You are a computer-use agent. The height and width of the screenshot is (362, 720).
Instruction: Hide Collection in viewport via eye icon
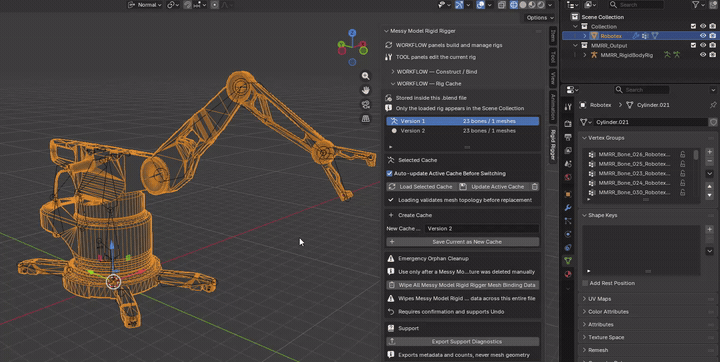click(703, 27)
